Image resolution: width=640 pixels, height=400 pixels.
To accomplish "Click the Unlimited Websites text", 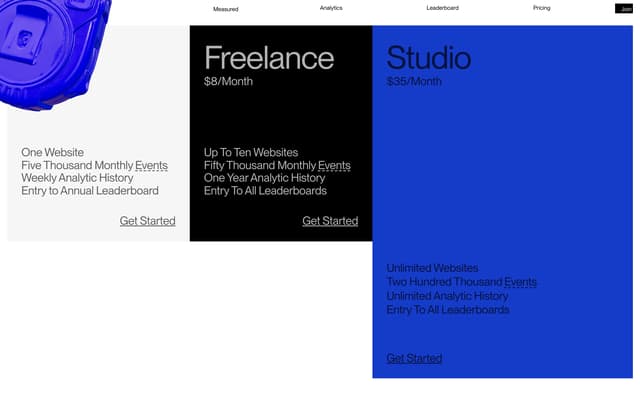I will pos(432,268).
